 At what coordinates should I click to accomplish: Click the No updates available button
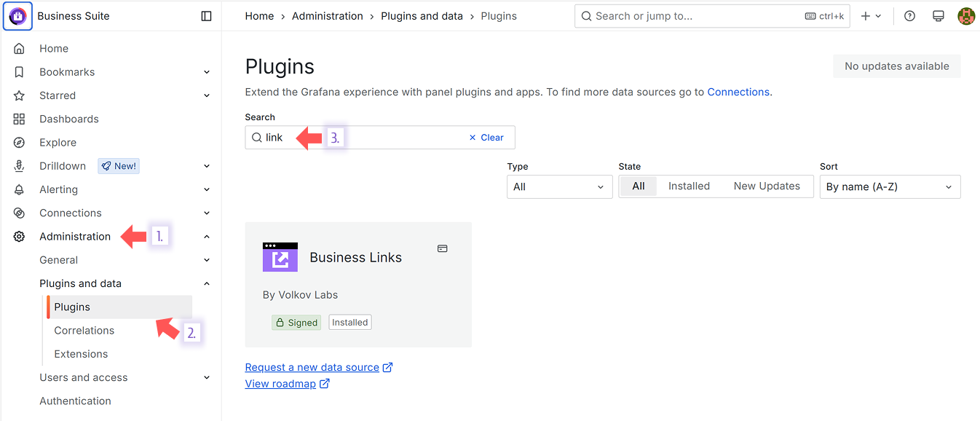point(897,66)
